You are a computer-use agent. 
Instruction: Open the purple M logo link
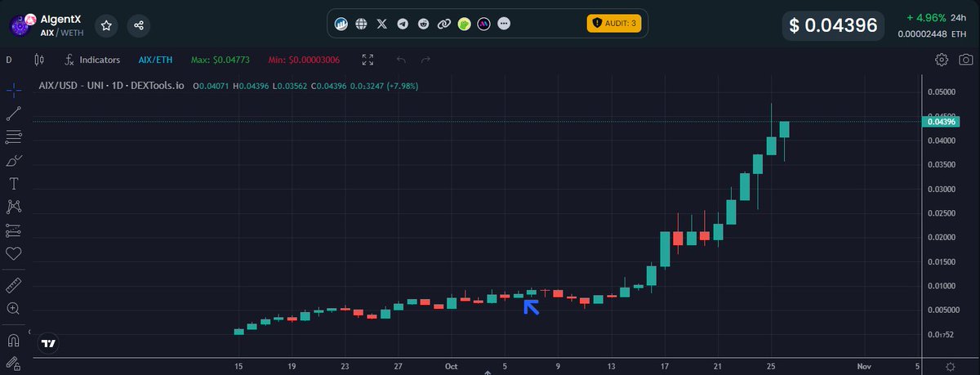coord(484,24)
